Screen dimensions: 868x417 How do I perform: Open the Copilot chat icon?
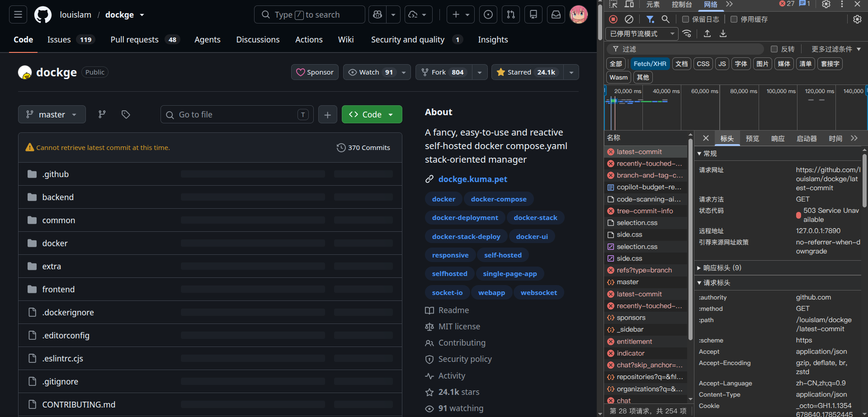click(x=377, y=14)
